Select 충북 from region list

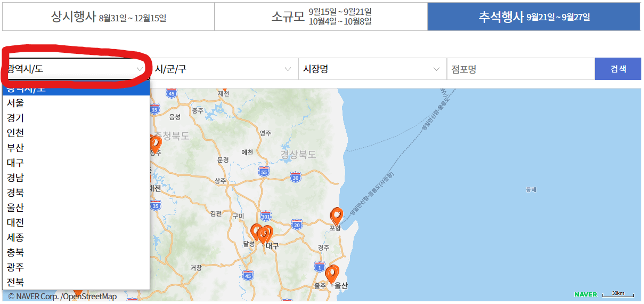point(76,252)
